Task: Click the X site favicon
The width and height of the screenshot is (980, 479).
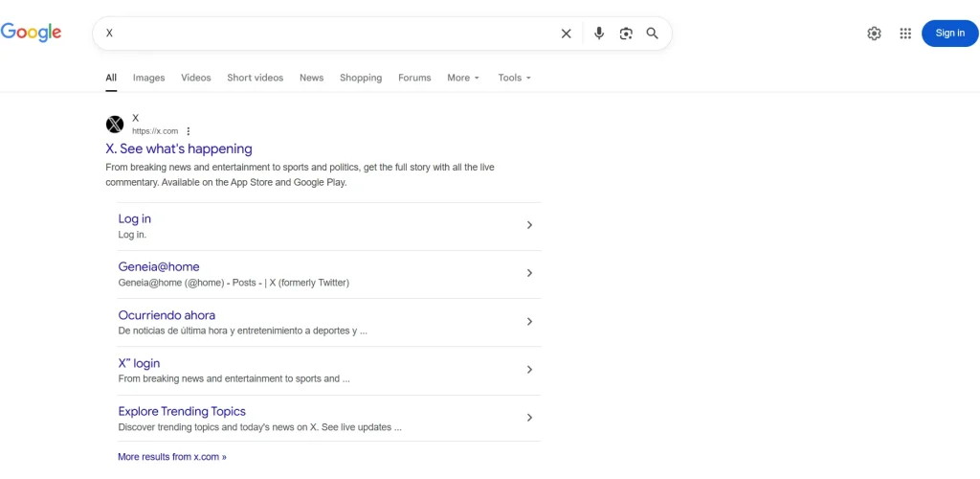Action: tap(115, 125)
